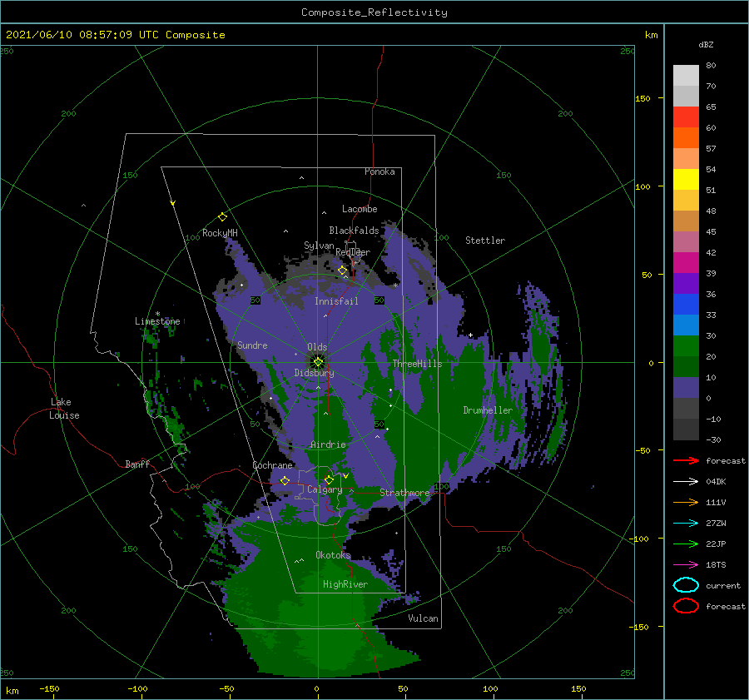
Task: Click the 2021/06/10 08:57:09 UTC timestamp
Action: [x=82, y=35]
